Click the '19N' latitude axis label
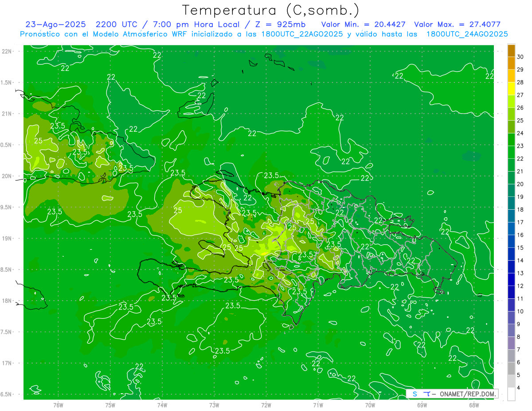Image resolution: width=532 pixels, height=411 pixels. (7, 239)
